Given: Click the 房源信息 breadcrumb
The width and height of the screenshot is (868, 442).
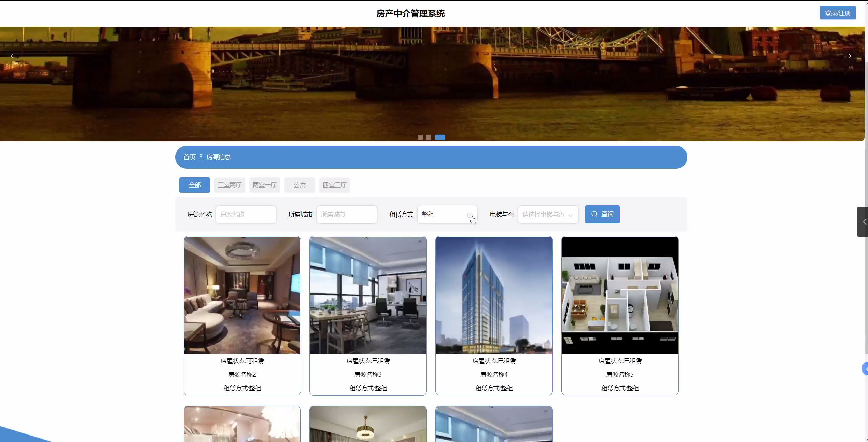Looking at the screenshot, I should pyautogui.click(x=219, y=157).
